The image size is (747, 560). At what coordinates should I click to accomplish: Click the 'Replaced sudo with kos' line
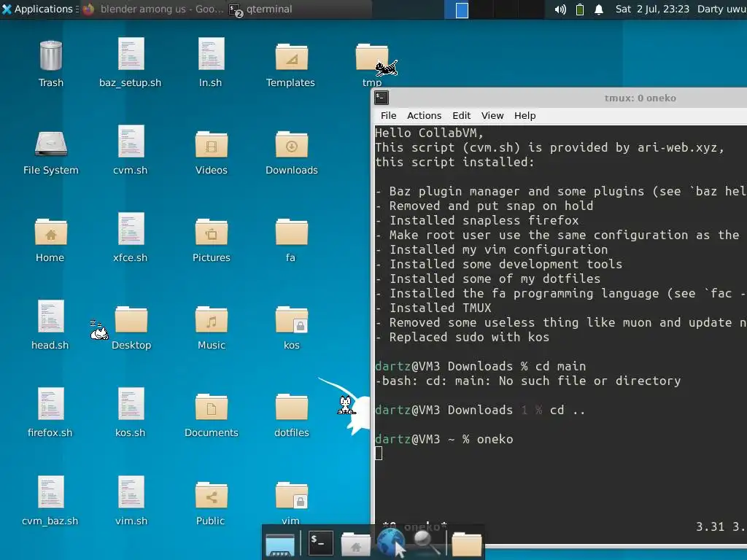pyautogui.click(x=469, y=337)
